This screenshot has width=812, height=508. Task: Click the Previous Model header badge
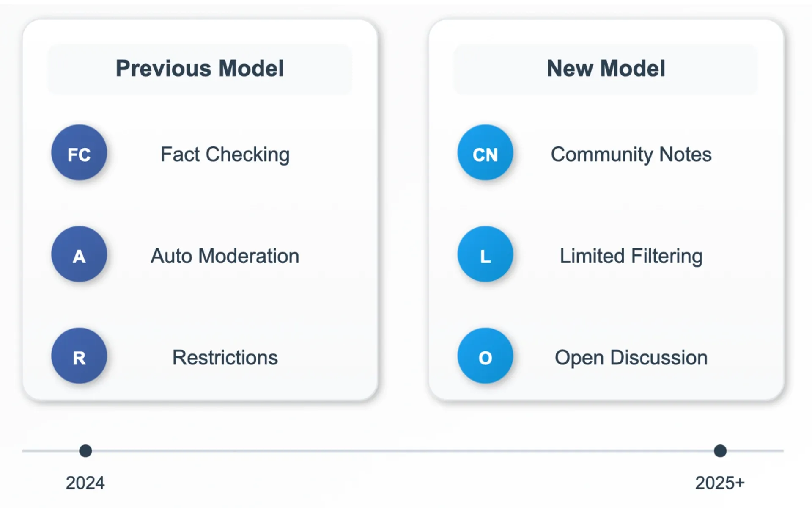coord(200,68)
